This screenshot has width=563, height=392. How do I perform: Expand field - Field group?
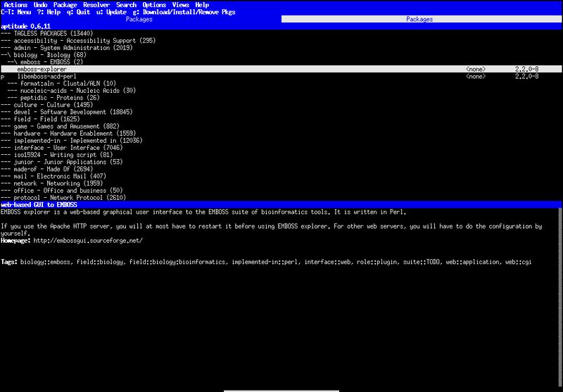pyautogui.click(x=40, y=119)
